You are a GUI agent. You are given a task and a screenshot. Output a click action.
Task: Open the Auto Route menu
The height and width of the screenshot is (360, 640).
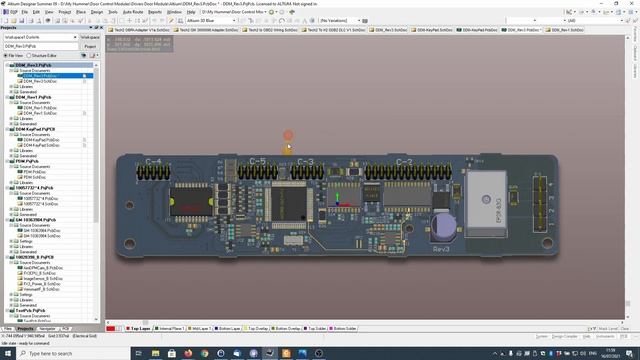click(133, 12)
